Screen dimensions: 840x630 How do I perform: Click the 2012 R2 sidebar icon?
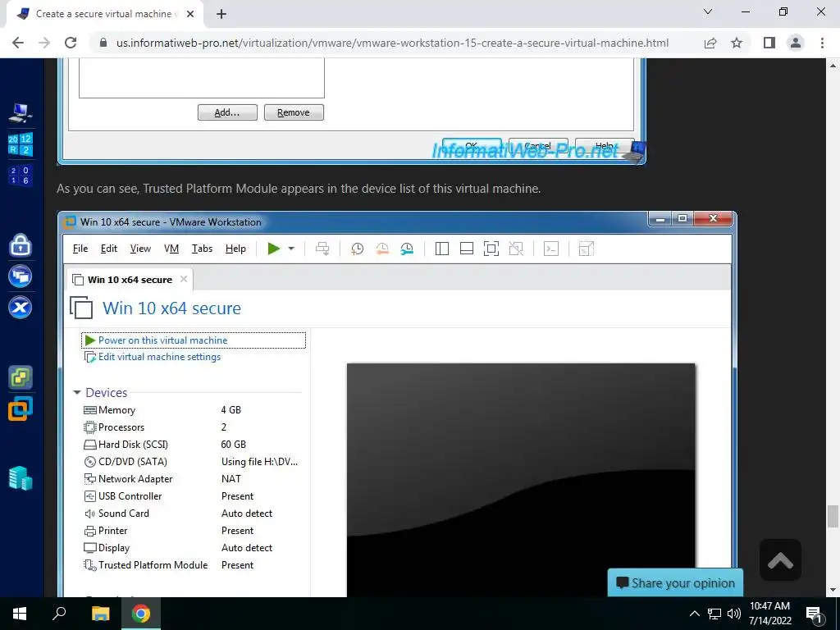[21, 144]
